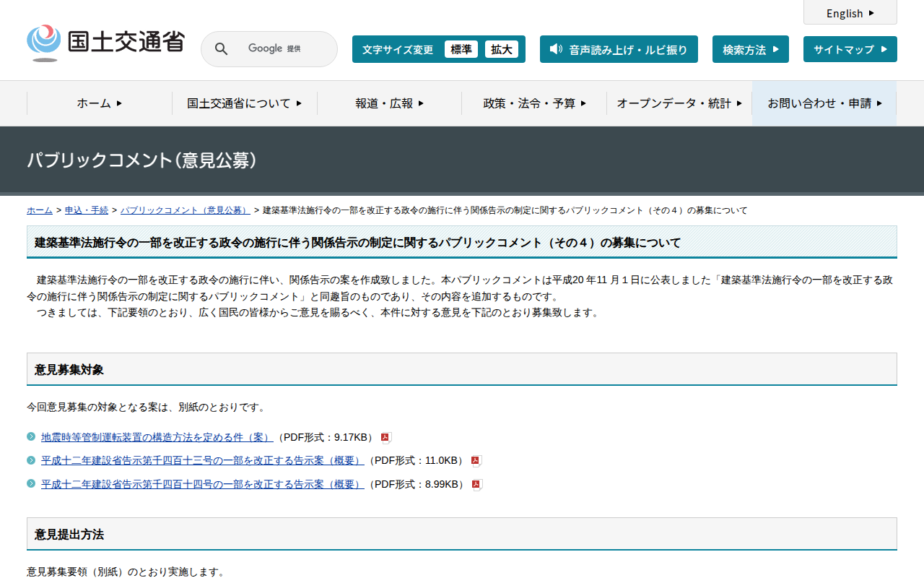Set text size to 拡大

pyautogui.click(x=501, y=49)
